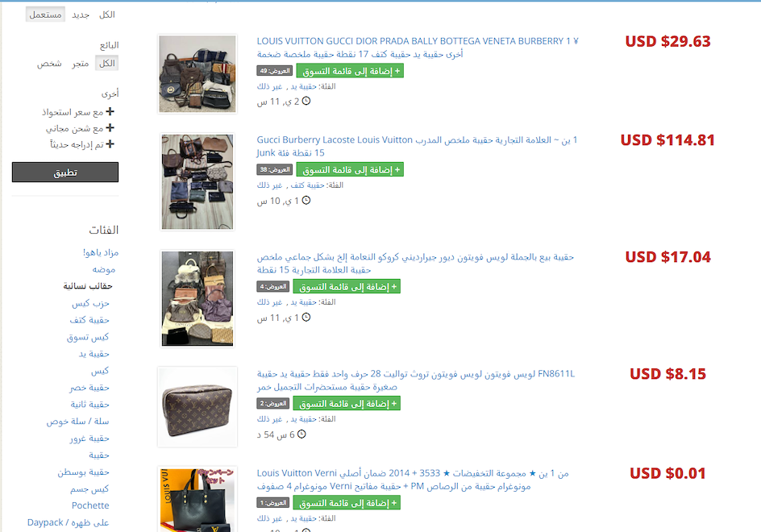Open the 'مزاد ياهو!' category link
761x532 pixels.
[x=101, y=252]
